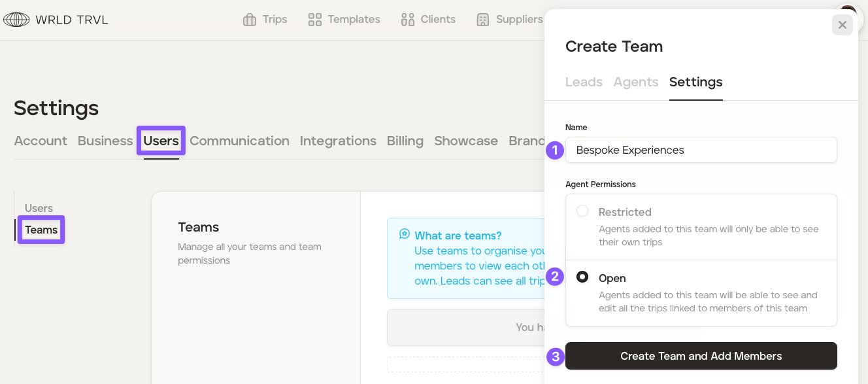Select the Open agent permission

[582, 277]
